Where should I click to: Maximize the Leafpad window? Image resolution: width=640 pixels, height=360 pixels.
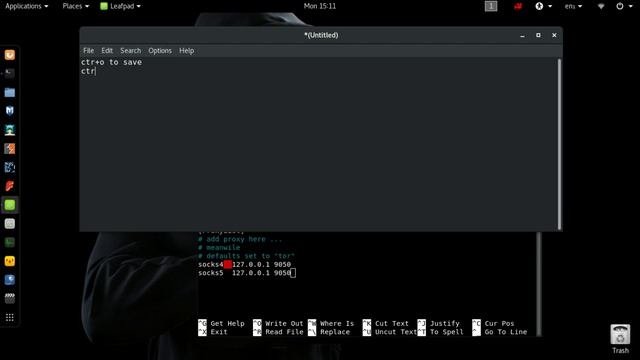click(538, 36)
